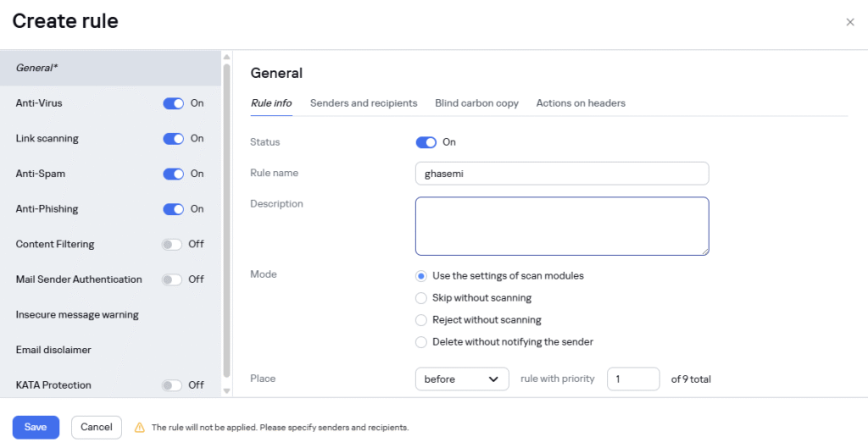Switch the rule Status toggle off
The image size is (868, 448).
point(426,142)
